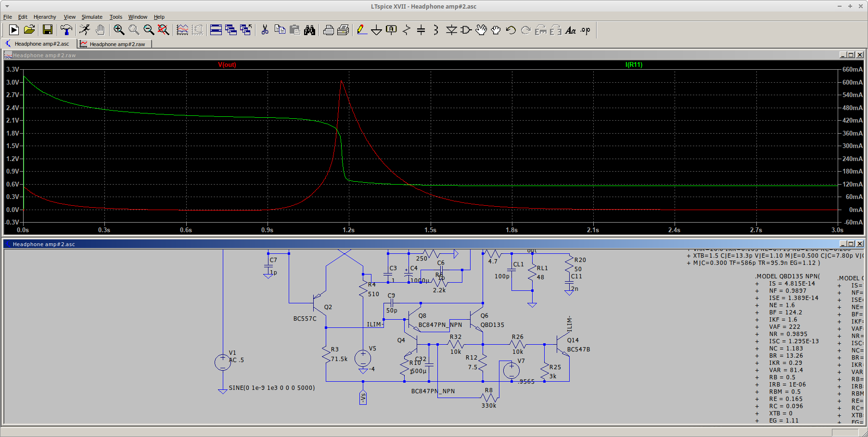Select the Inductor placement tool
The width and height of the screenshot is (868, 437).
tap(436, 30)
